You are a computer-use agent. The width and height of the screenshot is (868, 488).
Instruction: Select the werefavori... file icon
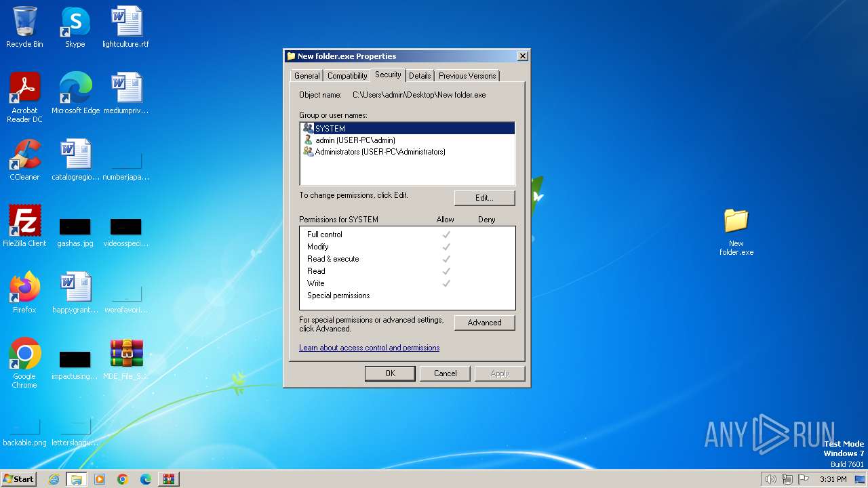pyautogui.click(x=126, y=300)
